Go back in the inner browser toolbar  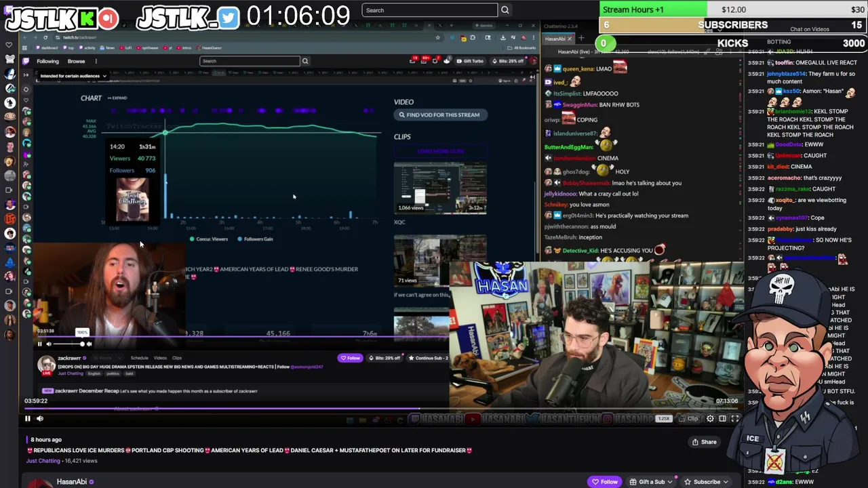[x=26, y=37]
